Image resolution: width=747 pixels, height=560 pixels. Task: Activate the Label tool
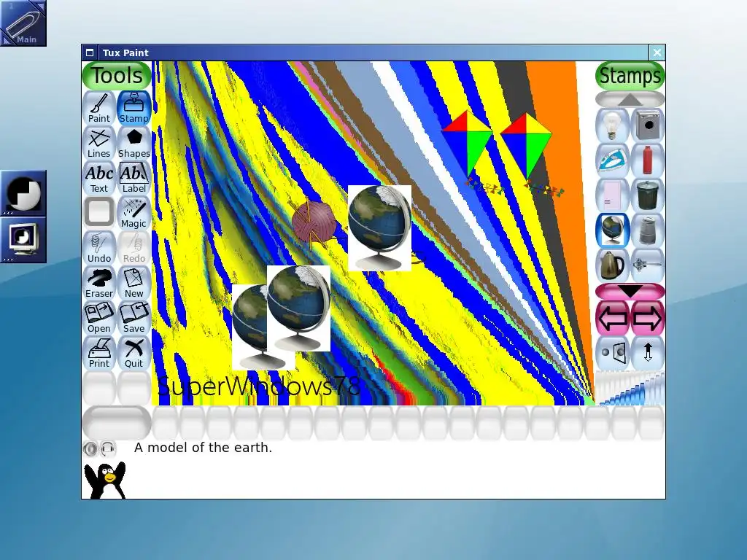click(134, 178)
